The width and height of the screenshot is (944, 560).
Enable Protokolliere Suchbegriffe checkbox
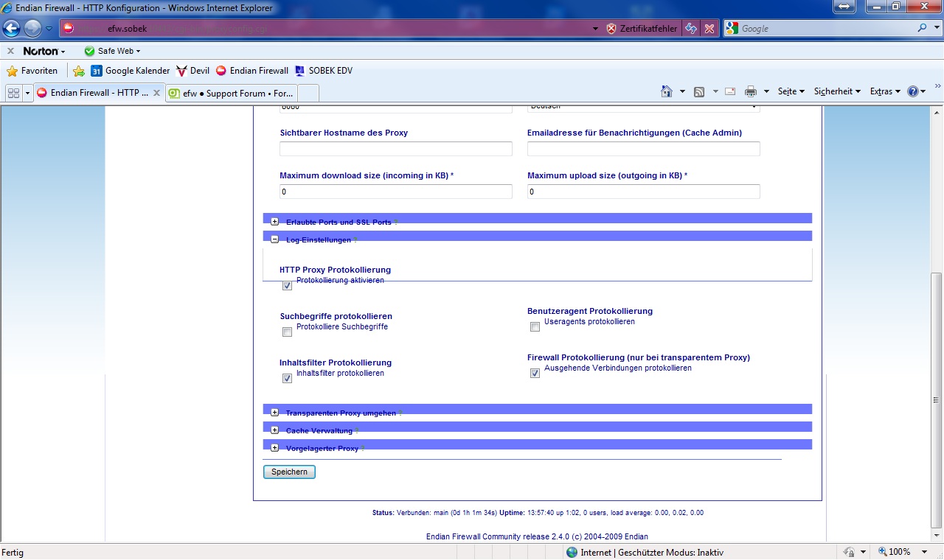pyautogui.click(x=287, y=332)
